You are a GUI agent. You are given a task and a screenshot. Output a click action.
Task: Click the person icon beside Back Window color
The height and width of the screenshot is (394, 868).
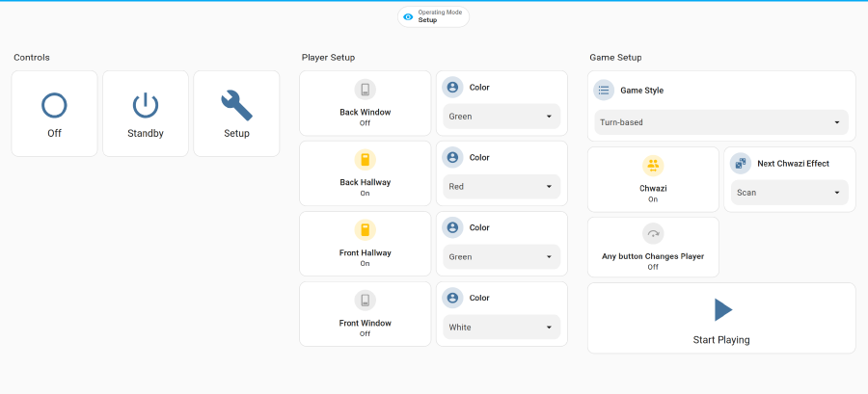pyautogui.click(x=452, y=87)
